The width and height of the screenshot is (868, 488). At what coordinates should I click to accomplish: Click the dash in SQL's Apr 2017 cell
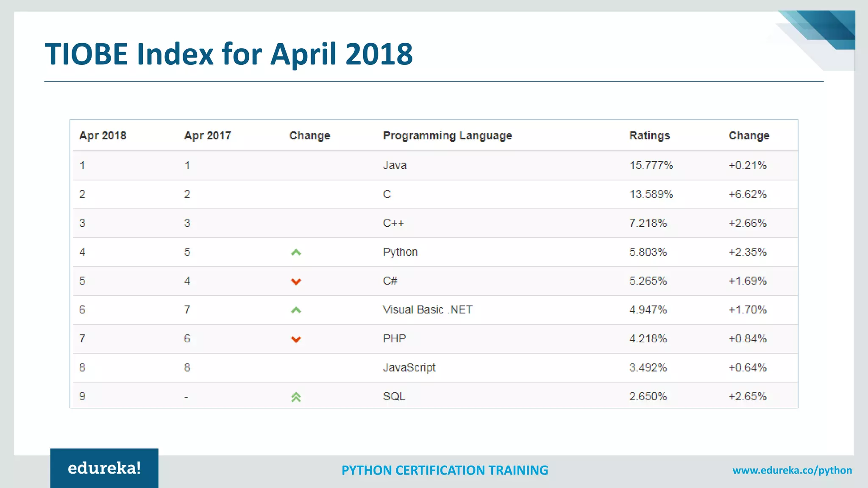click(x=186, y=397)
